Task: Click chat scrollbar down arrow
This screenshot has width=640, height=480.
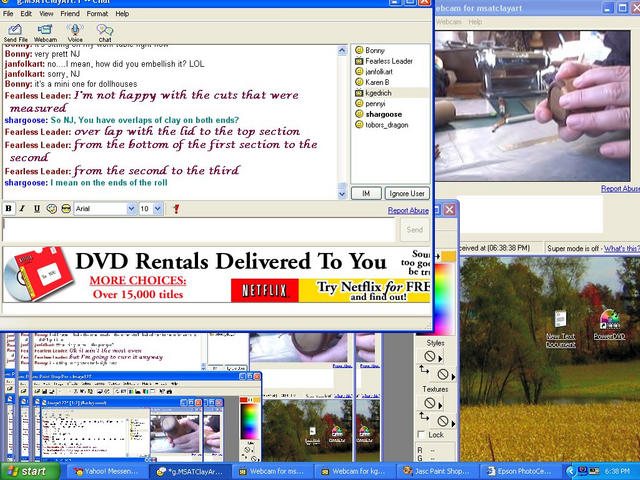Action: click(342, 194)
